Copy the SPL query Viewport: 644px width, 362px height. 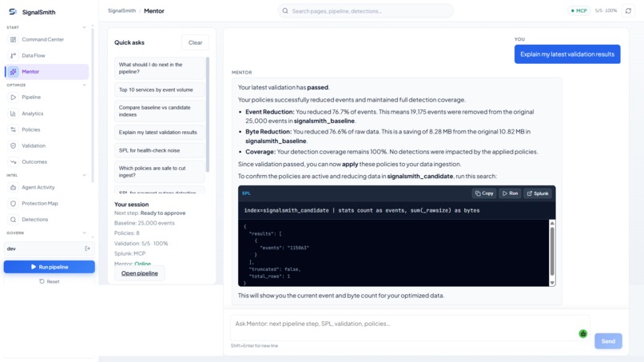tap(484, 193)
